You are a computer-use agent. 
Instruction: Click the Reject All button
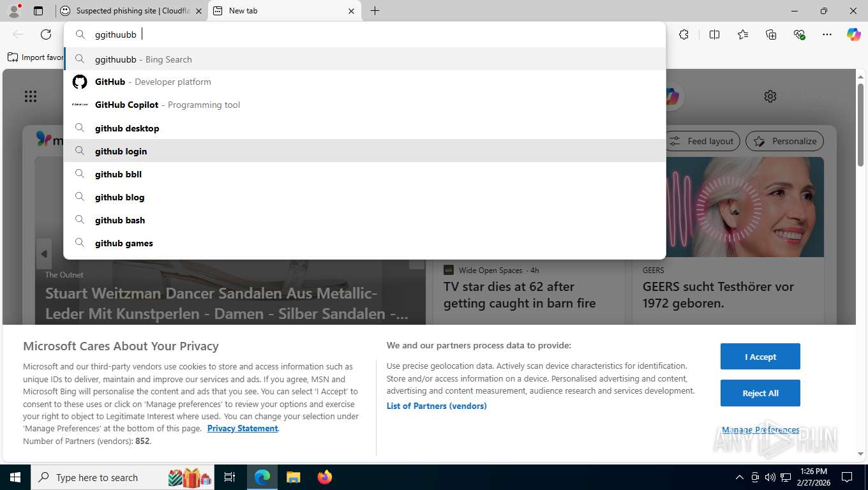760,393
